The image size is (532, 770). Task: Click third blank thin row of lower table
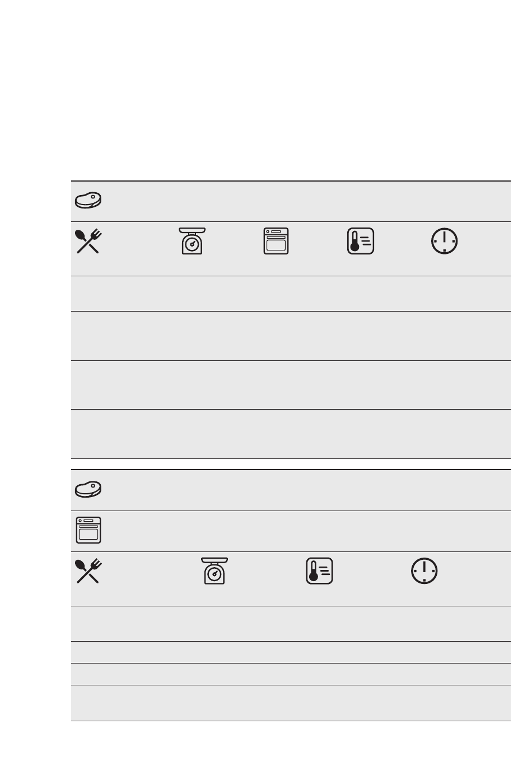point(291,674)
